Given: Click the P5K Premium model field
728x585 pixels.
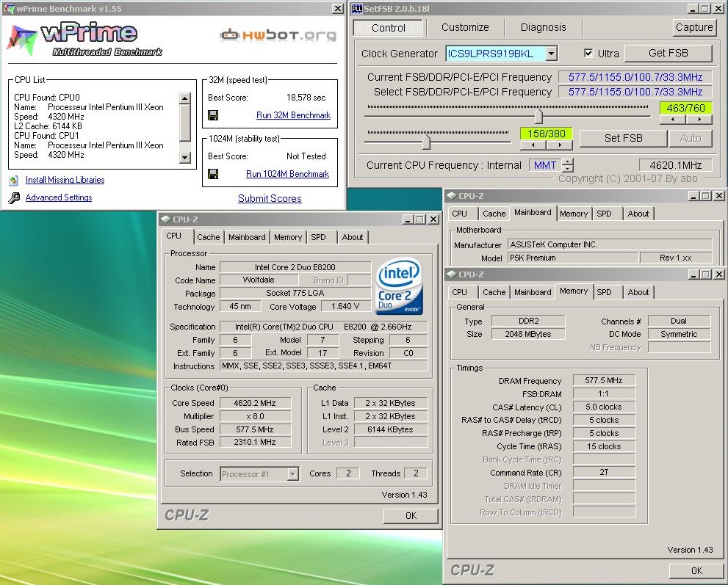Looking at the screenshot, I should [573, 258].
